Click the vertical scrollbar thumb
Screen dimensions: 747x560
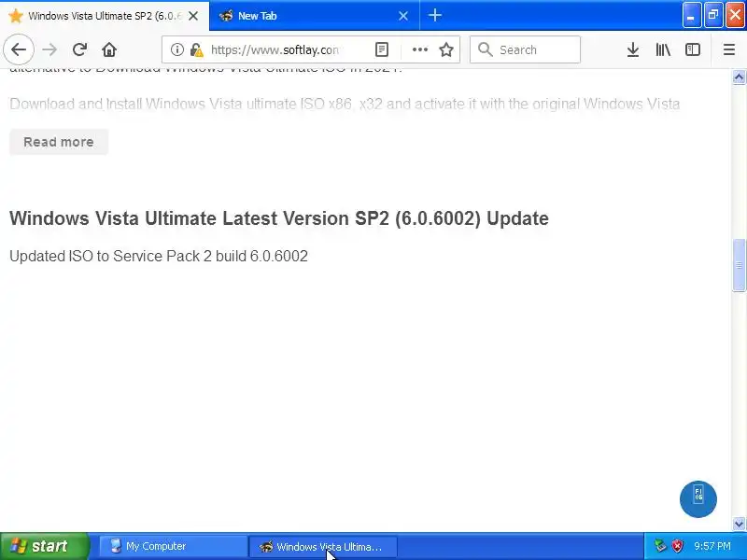[x=739, y=265]
